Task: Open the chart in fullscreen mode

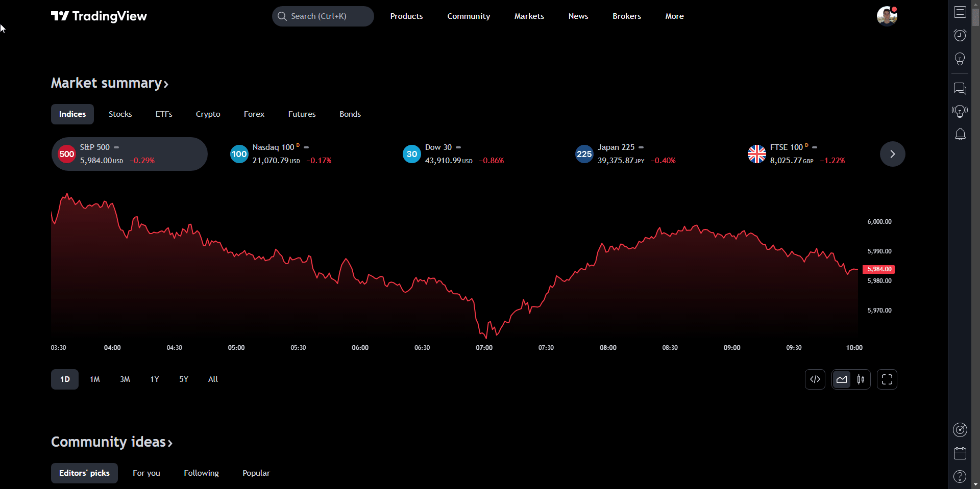Action: click(887, 379)
